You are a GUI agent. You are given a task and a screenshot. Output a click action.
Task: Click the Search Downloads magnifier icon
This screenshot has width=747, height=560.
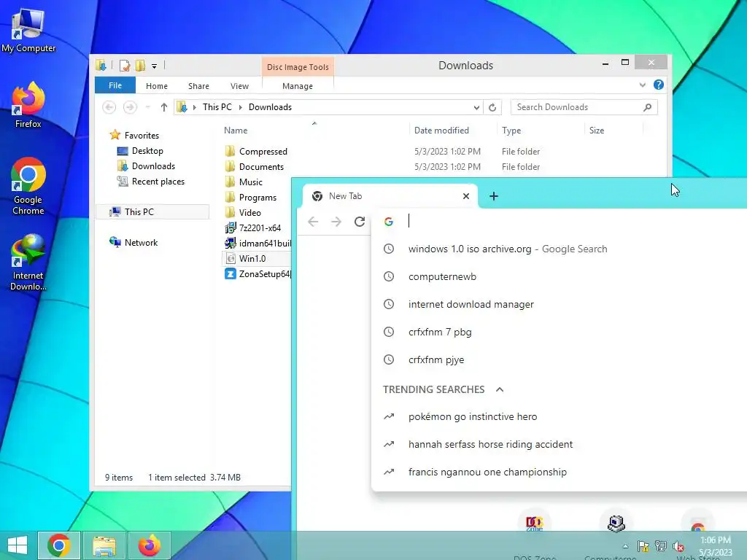(647, 107)
